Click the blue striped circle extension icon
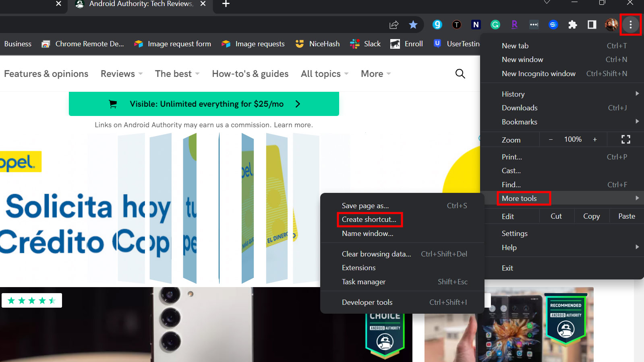Image resolution: width=644 pixels, height=362 pixels. (553, 25)
